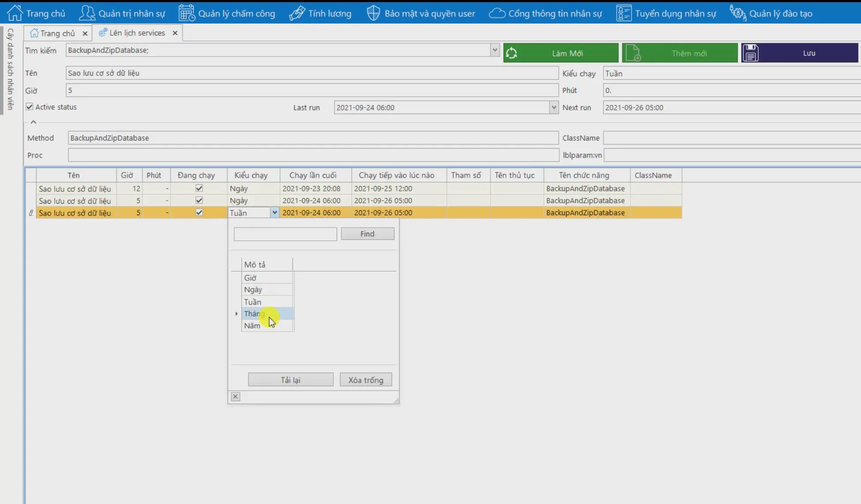Click the Method input field
The image size is (861, 504).
313,138
